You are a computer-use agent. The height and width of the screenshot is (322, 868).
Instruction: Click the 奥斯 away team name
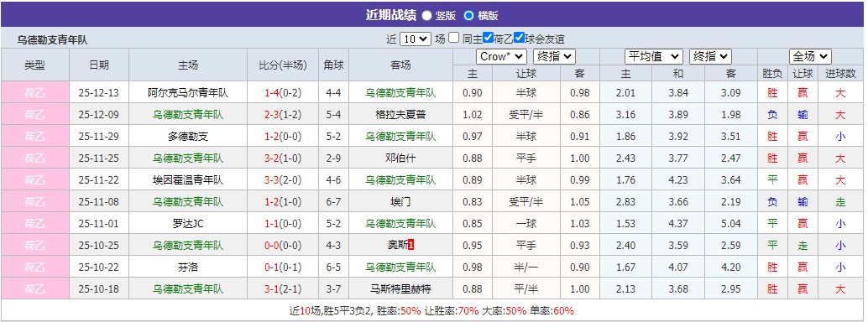(397, 246)
